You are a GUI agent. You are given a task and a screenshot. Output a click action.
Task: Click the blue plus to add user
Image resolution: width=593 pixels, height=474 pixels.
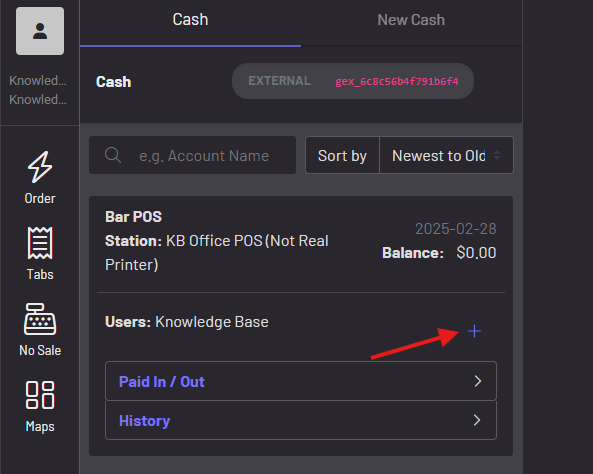[474, 331]
